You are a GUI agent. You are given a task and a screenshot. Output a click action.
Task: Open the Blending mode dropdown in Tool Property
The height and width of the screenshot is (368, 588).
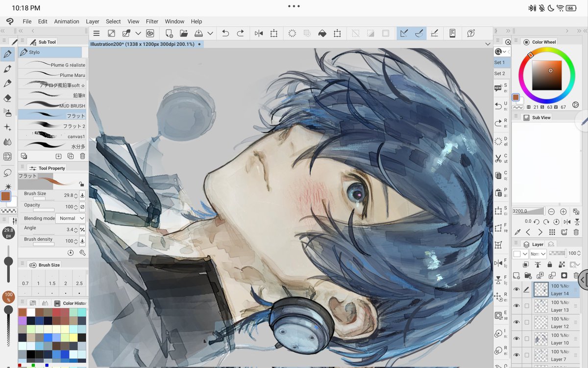tap(72, 218)
